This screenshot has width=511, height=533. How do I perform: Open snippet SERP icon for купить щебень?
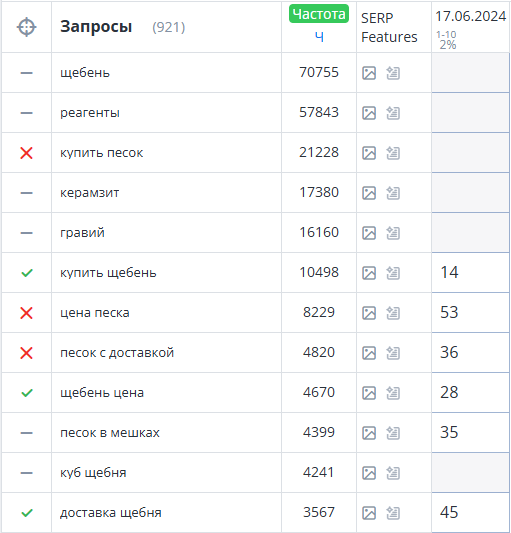point(393,273)
